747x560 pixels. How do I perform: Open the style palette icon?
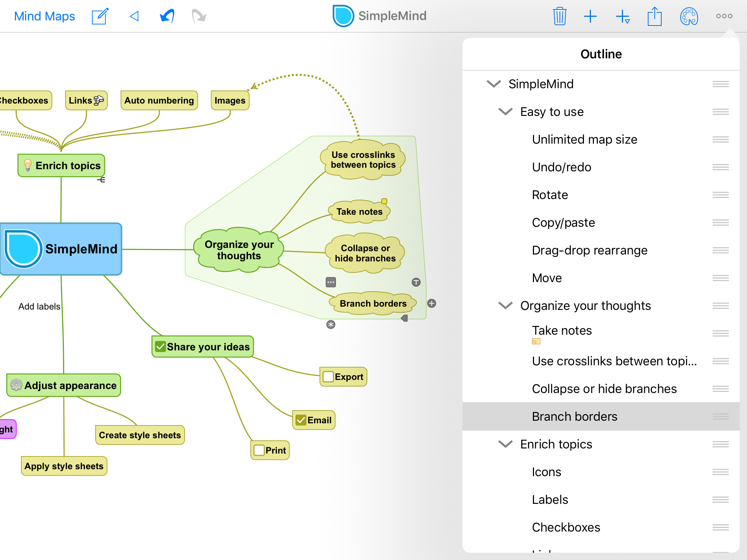689,16
